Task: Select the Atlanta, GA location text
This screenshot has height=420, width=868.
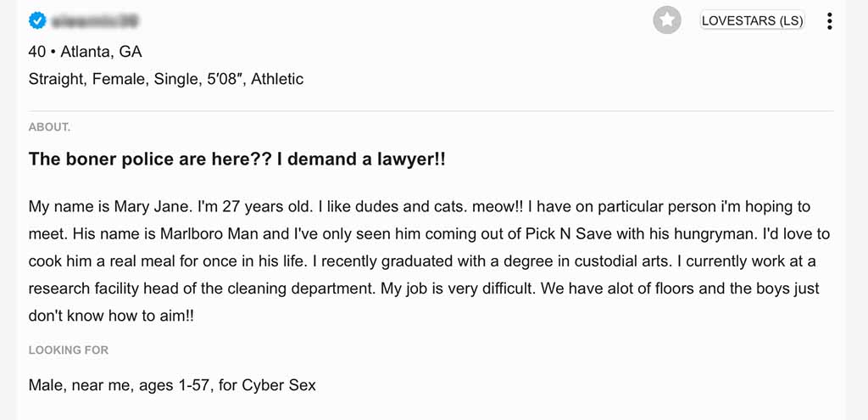Action: 102,52
